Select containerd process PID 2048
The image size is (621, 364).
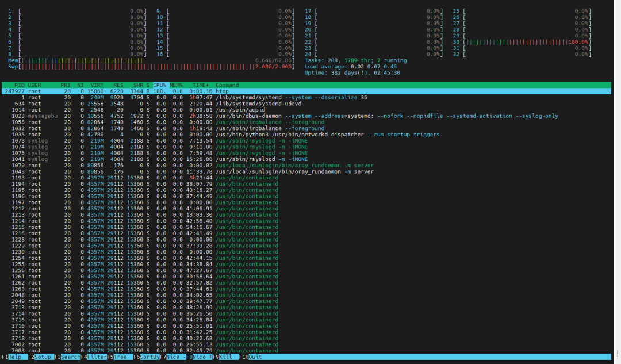point(306,295)
